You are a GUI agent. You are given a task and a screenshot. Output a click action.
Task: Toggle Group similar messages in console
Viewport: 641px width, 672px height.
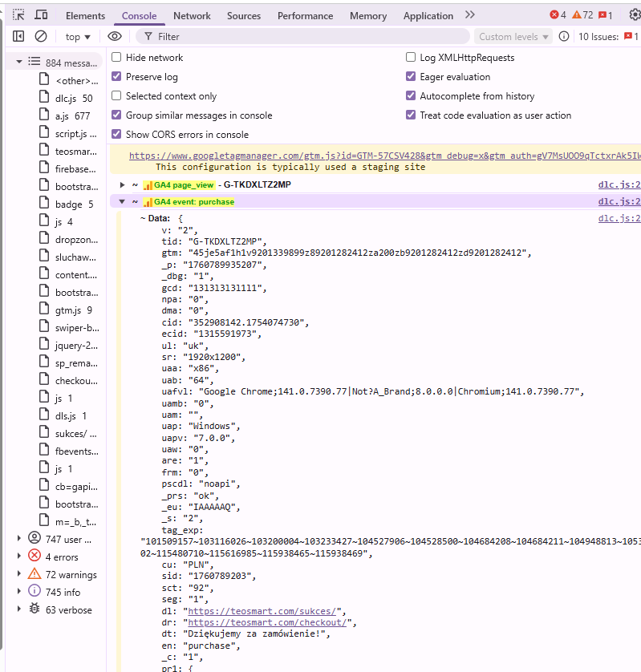[x=116, y=115]
